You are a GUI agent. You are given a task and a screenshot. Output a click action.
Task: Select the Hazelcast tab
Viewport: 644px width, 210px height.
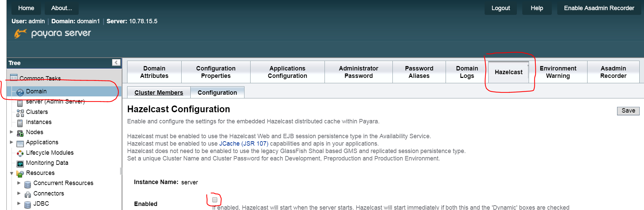click(x=508, y=72)
